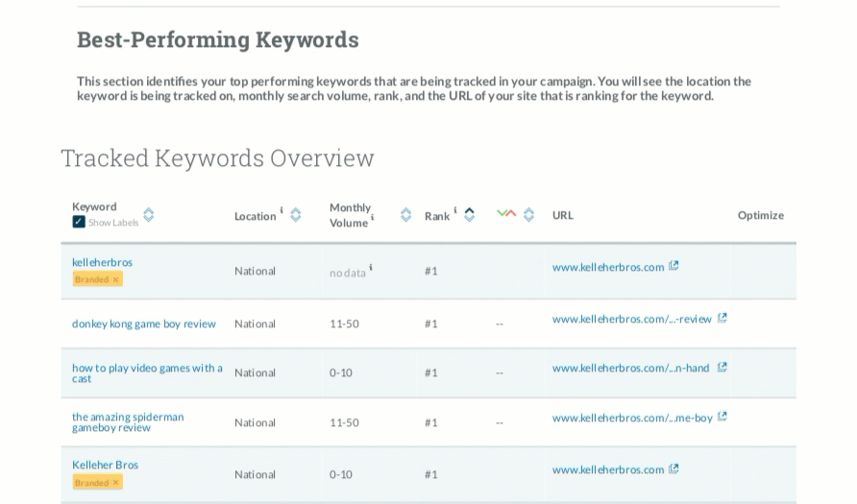Open donkey kong row external link icon
This screenshot has width=857, height=504.
pos(722,317)
